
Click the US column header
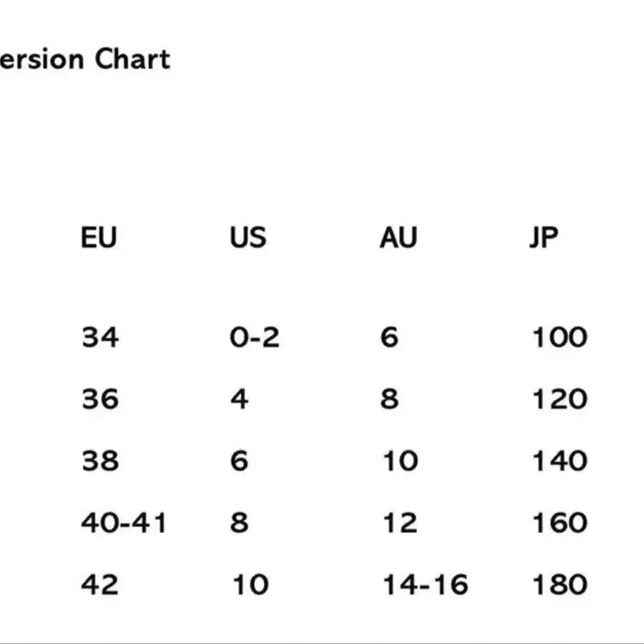point(248,237)
